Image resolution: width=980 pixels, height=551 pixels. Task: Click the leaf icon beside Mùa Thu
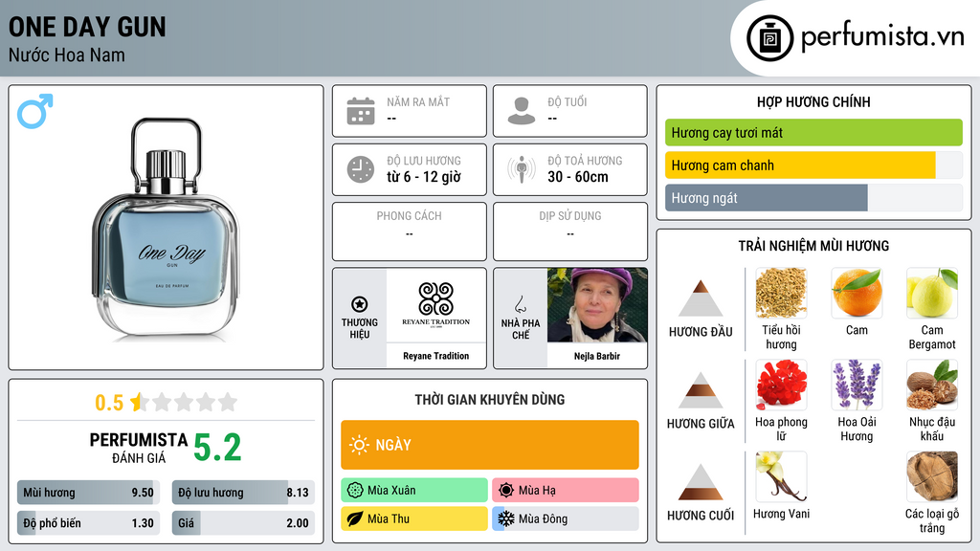tap(355, 518)
